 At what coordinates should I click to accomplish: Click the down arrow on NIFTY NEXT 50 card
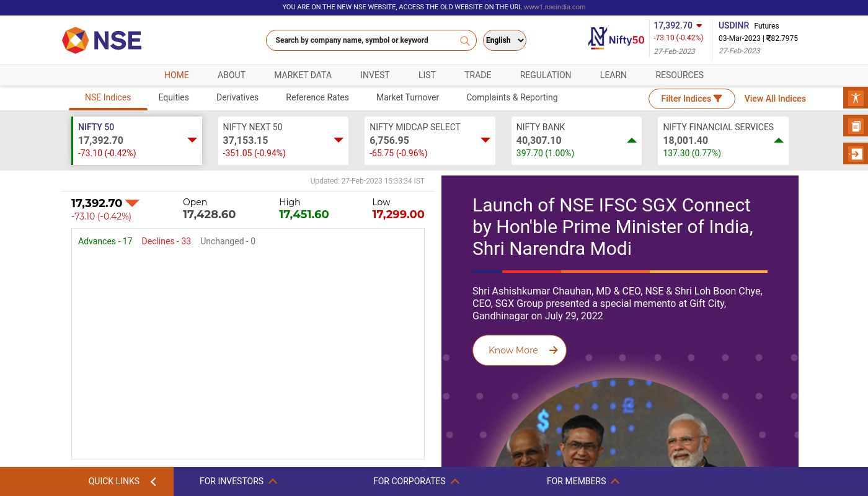(x=339, y=140)
